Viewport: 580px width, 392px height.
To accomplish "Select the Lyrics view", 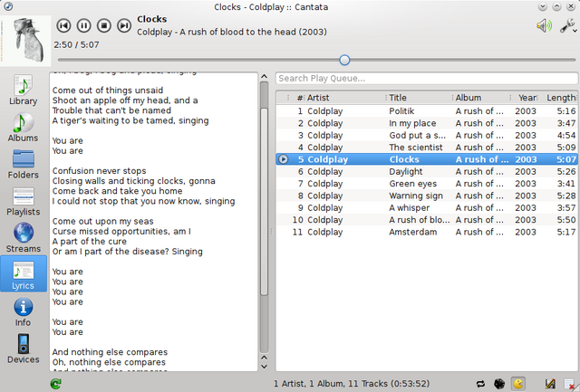I will click(24, 273).
